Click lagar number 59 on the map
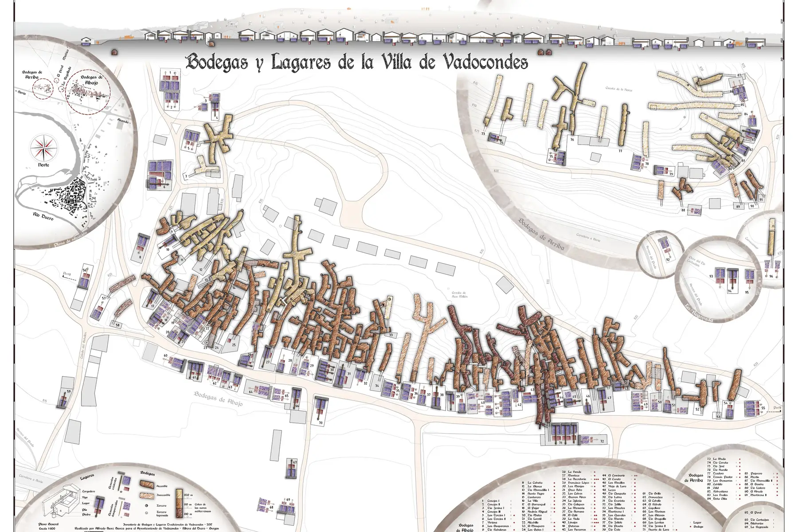This screenshot has height=532, width=798. pos(69,391)
